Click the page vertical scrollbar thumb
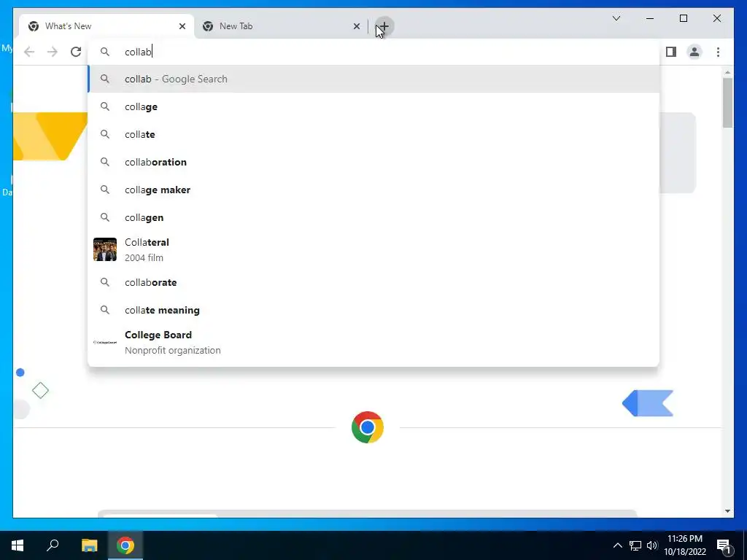This screenshot has height=560, width=747. coord(727,102)
